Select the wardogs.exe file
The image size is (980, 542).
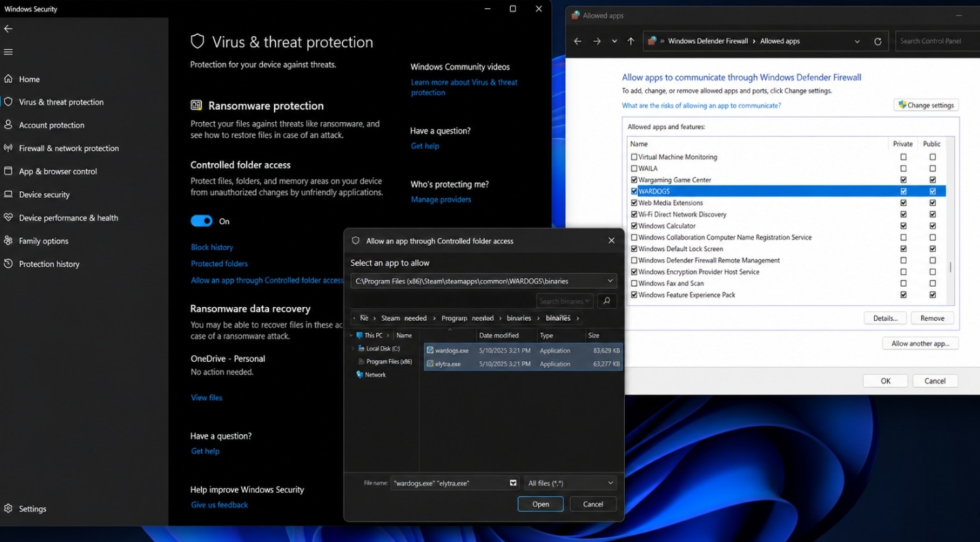[x=523, y=350]
